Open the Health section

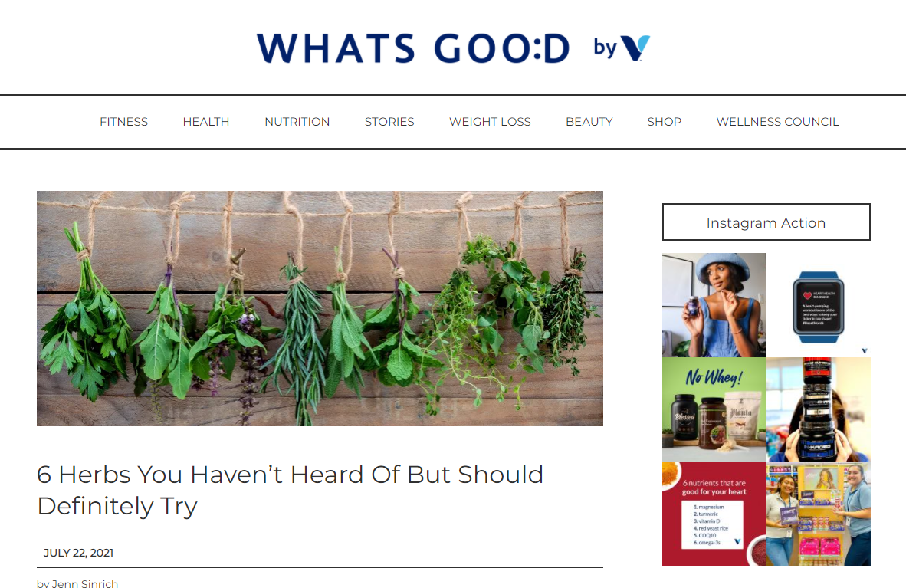(206, 122)
